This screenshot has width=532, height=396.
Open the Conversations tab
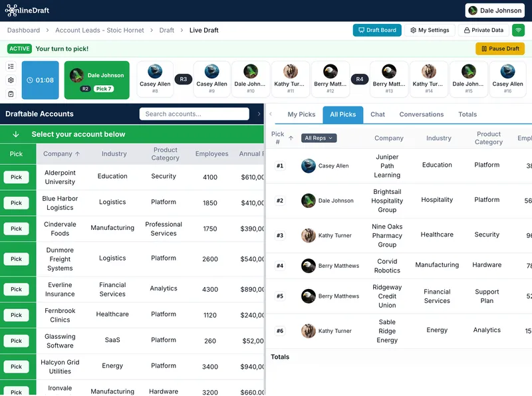421,114
